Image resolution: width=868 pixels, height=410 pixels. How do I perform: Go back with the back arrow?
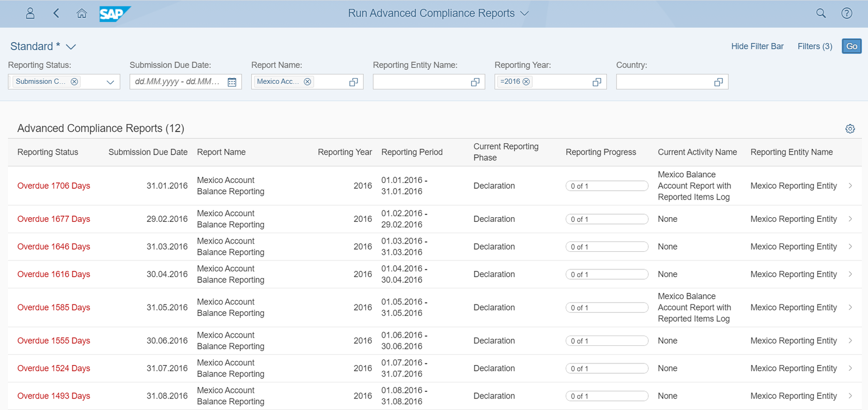coord(56,13)
